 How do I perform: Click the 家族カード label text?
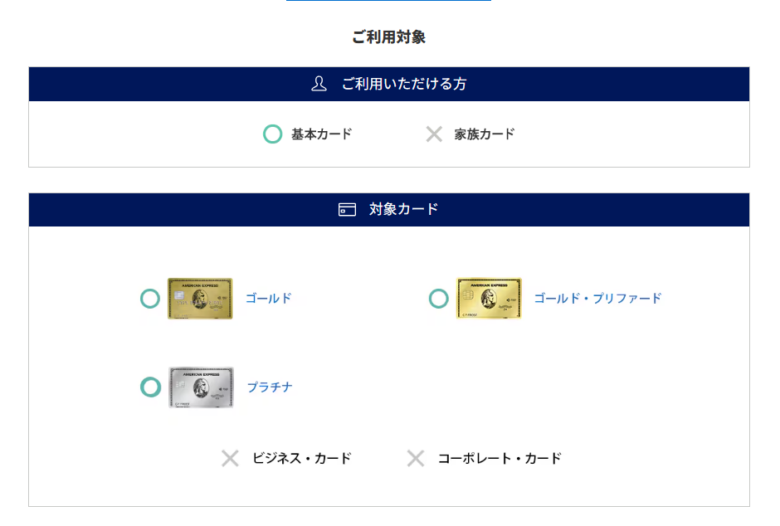coord(484,134)
